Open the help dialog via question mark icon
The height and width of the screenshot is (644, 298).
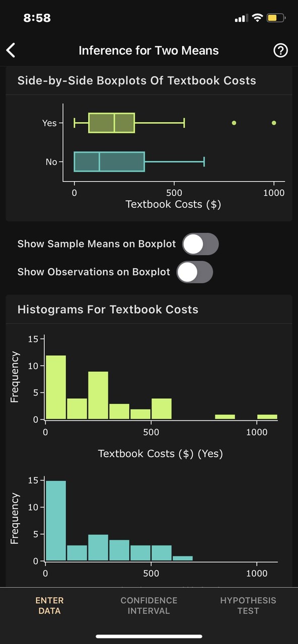pos(280,50)
